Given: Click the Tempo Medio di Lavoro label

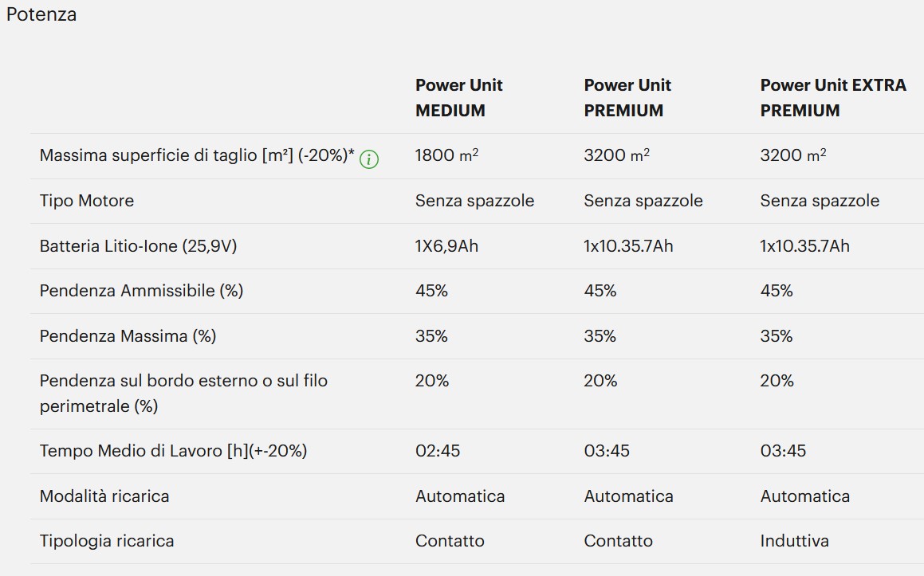Looking at the screenshot, I should [173, 451].
